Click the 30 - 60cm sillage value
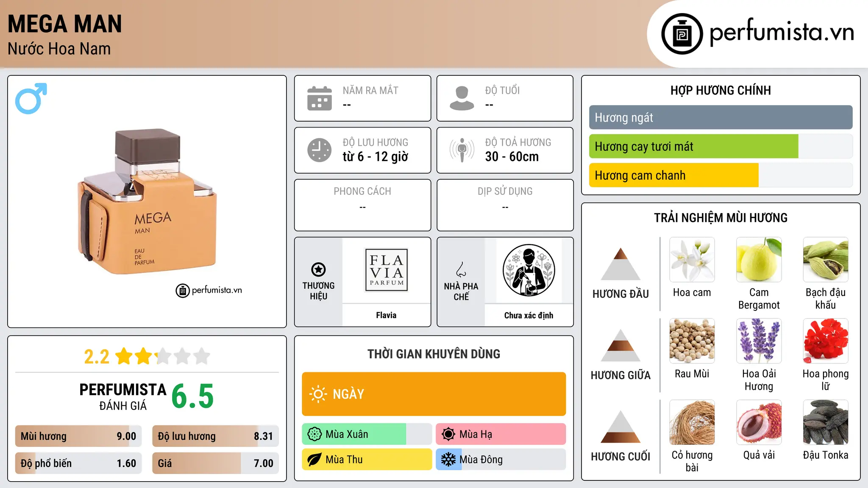This screenshot has height=488, width=868. (x=512, y=157)
